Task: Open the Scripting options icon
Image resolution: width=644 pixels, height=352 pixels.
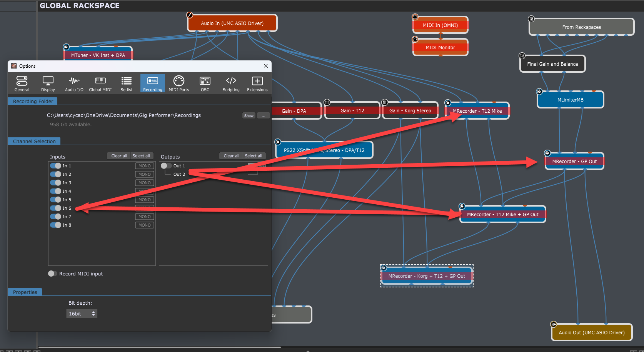Action: (x=231, y=83)
